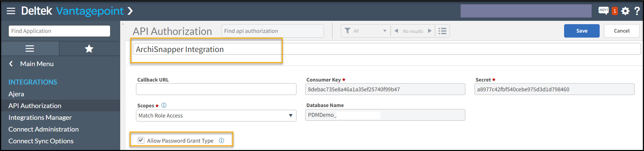The image size is (644, 151).
Task: Click the top bar search field
Action: tap(526, 11)
